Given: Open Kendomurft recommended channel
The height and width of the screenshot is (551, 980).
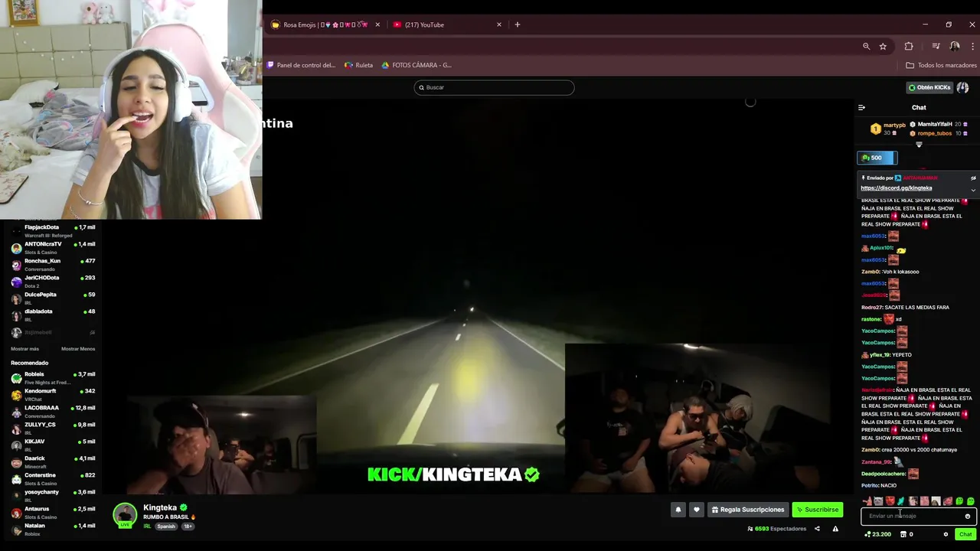Looking at the screenshot, I should 52,394.
